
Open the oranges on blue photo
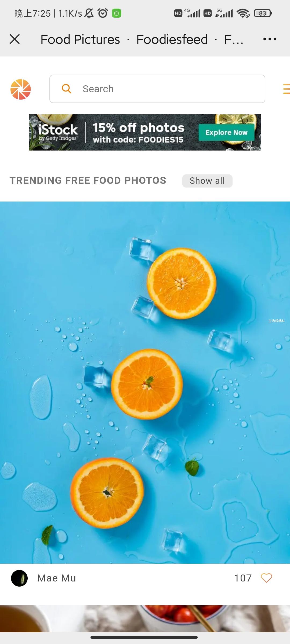(x=145, y=383)
